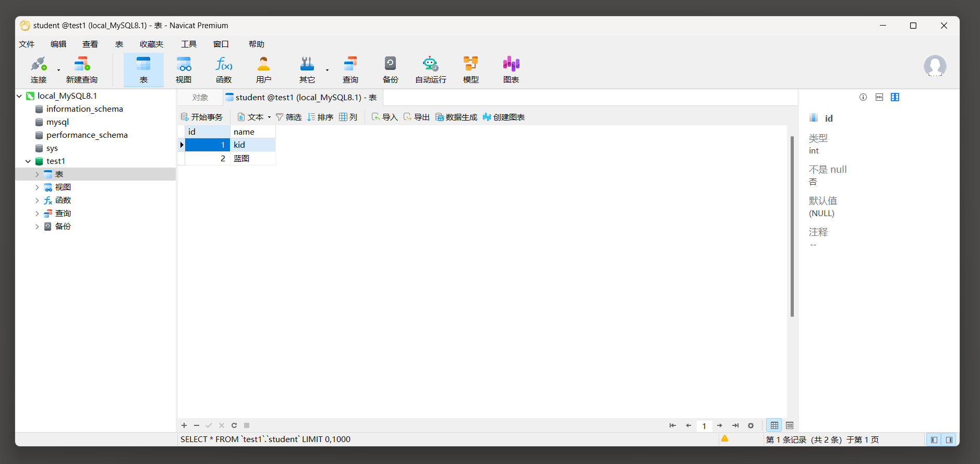Add a record with the plus icon
980x464 pixels.
[x=184, y=425]
